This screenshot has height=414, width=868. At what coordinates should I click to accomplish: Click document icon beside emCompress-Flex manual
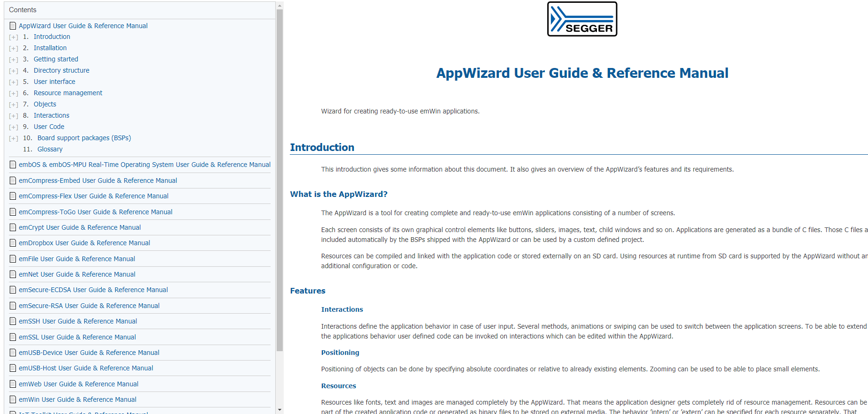click(x=13, y=196)
